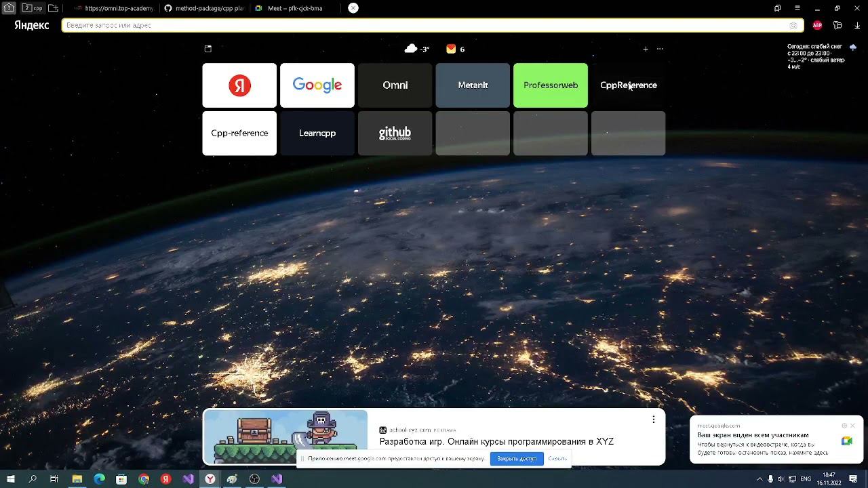The width and height of the screenshot is (868, 488).
Task: Close the Meet screen sharing notification
Action: tap(853, 426)
